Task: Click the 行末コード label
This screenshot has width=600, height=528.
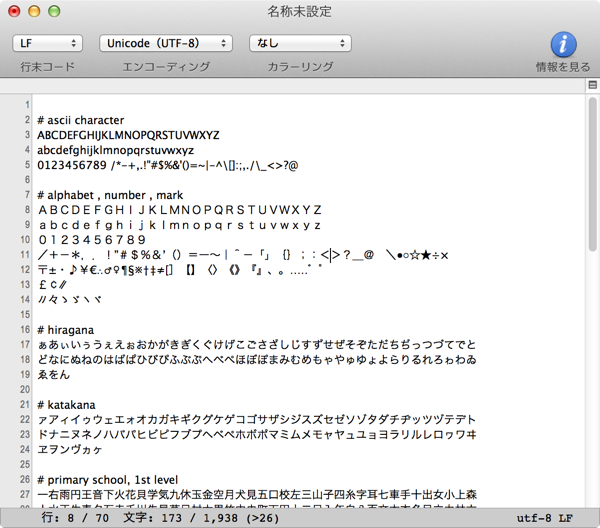Action: click(47, 67)
